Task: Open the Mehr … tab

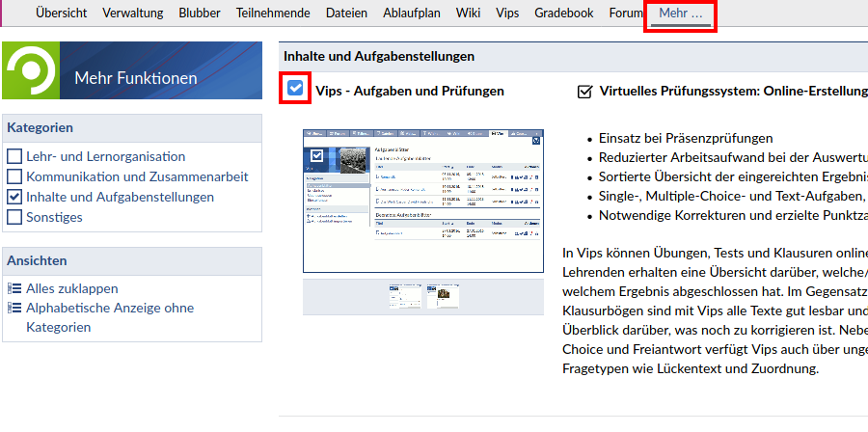Action: (680, 13)
